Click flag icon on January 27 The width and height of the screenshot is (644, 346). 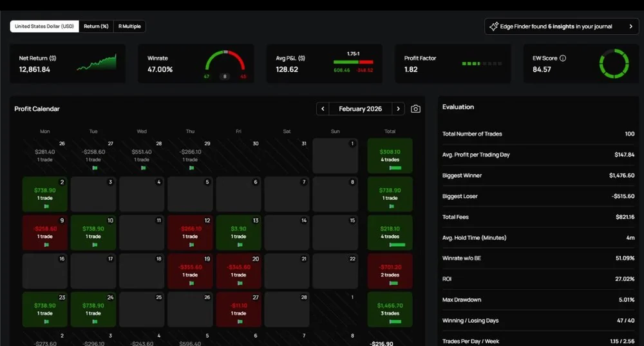point(95,168)
